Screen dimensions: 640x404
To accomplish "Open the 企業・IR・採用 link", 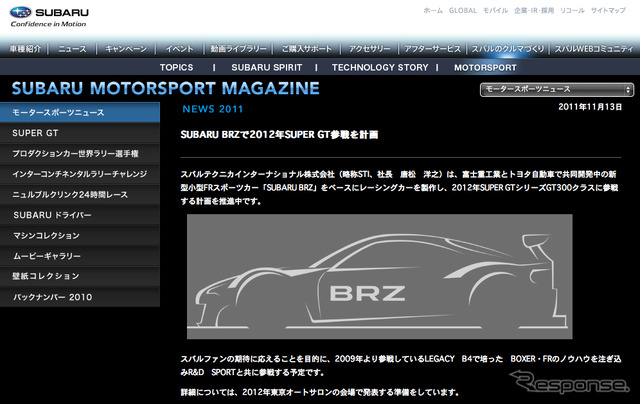I will click(x=534, y=11).
